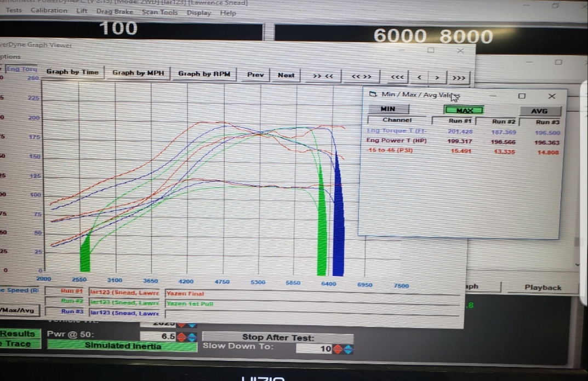Viewport: 588px width, 381px height.
Task: Click the Eng Torq axis selector
Action: coord(21,68)
